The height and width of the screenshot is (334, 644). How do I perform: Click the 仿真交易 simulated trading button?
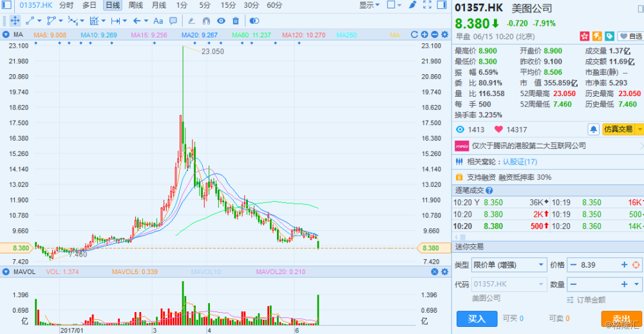[618, 129]
